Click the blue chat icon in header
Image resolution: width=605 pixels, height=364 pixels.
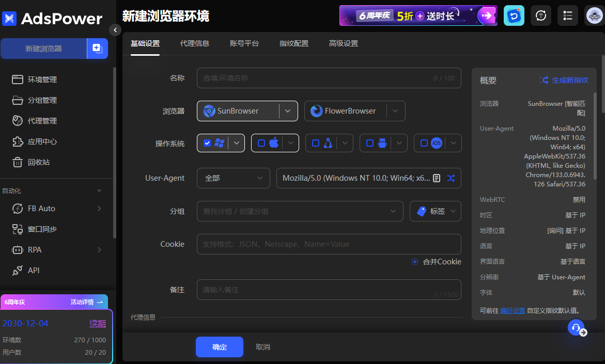(514, 15)
